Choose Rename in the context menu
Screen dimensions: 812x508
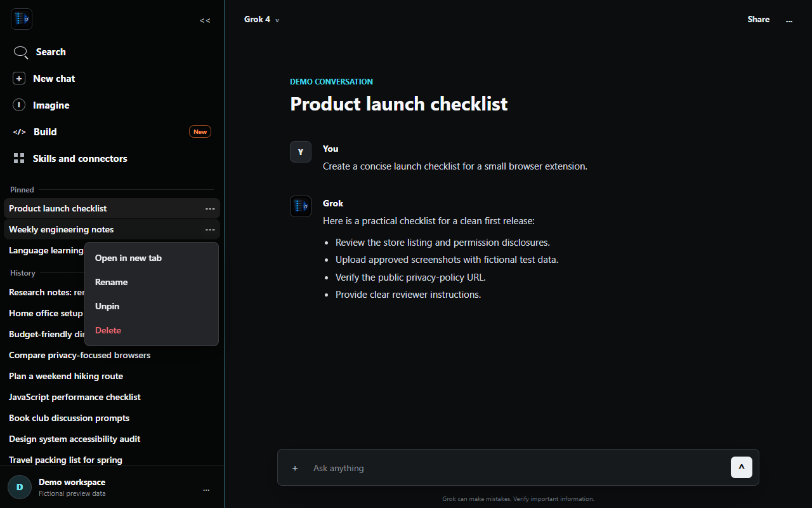(x=152, y=282)
